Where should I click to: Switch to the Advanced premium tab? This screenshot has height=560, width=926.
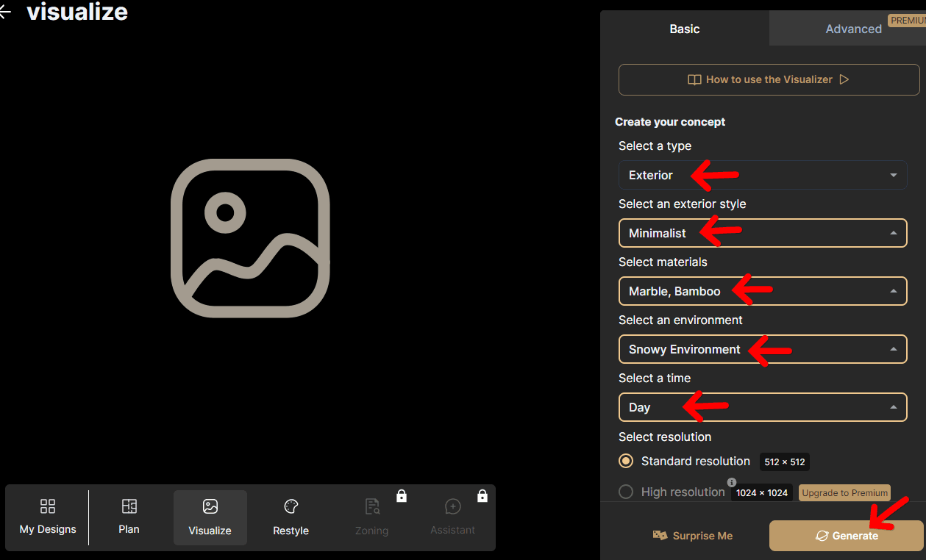[x=853, y=29]
